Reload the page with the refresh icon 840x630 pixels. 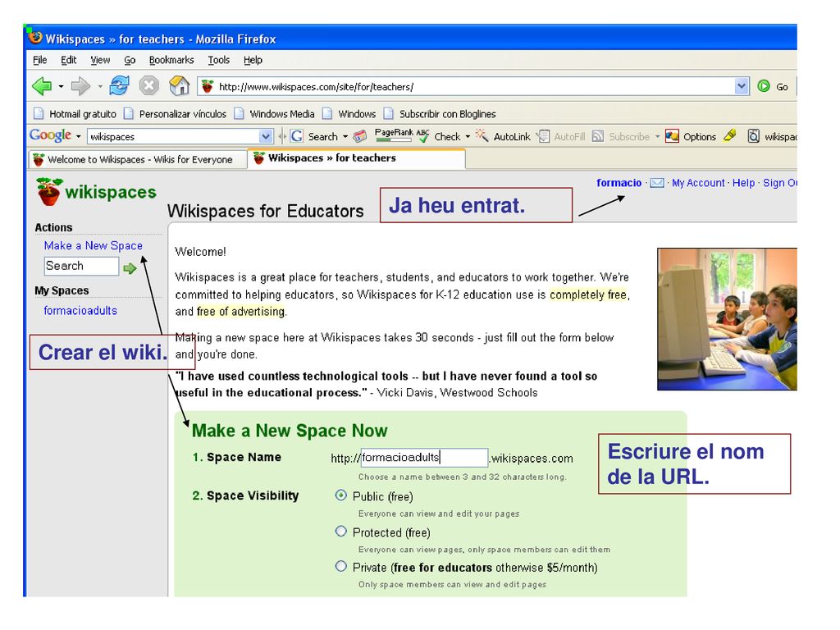119,85
